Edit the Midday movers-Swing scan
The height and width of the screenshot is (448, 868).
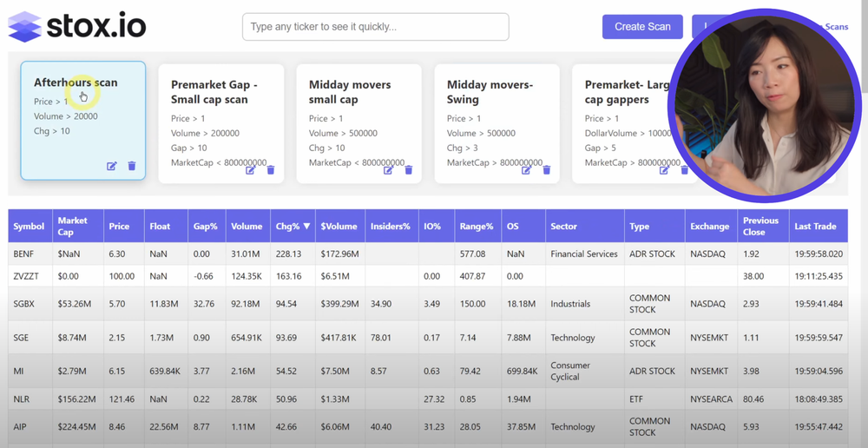(526, 170)
